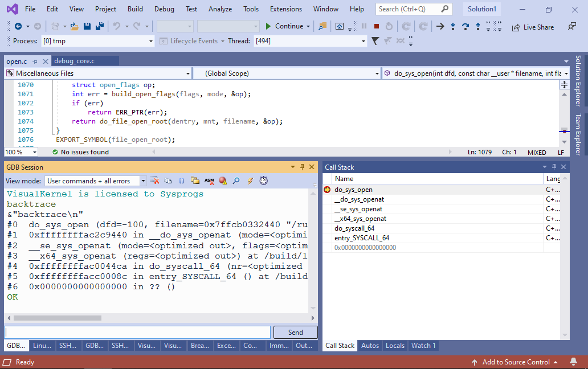Screen dimensions: 588x369
Task: Click the magnifier search icon in GDB Session
Action: (236, 181)
